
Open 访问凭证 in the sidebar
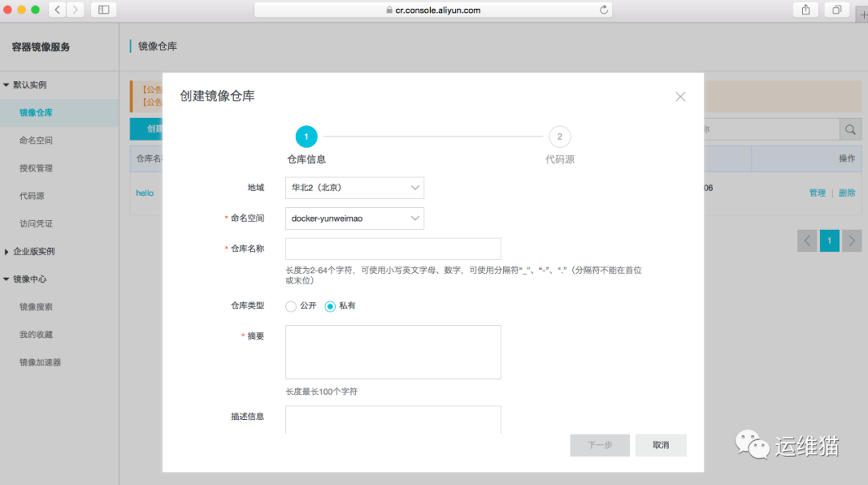pyautogui.click(x=36, y=223)
